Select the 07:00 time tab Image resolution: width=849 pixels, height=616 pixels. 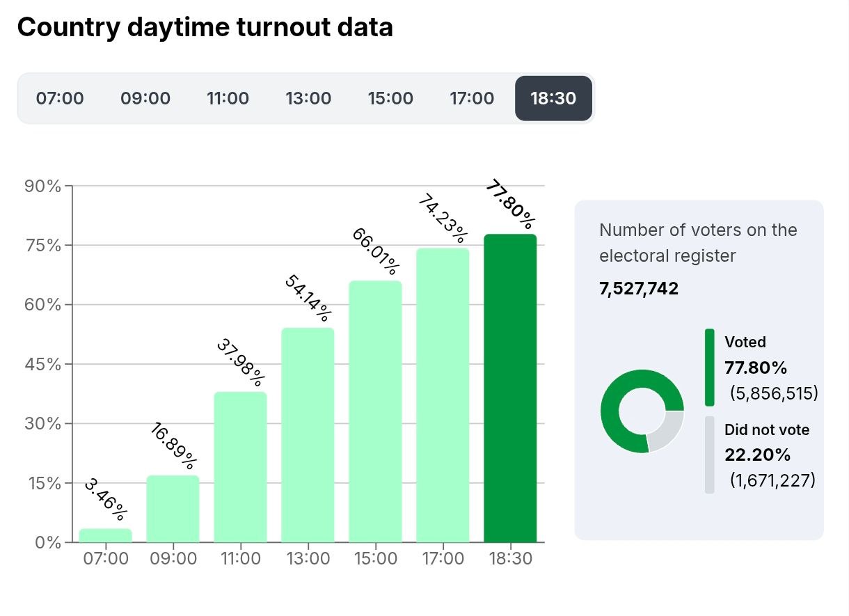(60, 98)
